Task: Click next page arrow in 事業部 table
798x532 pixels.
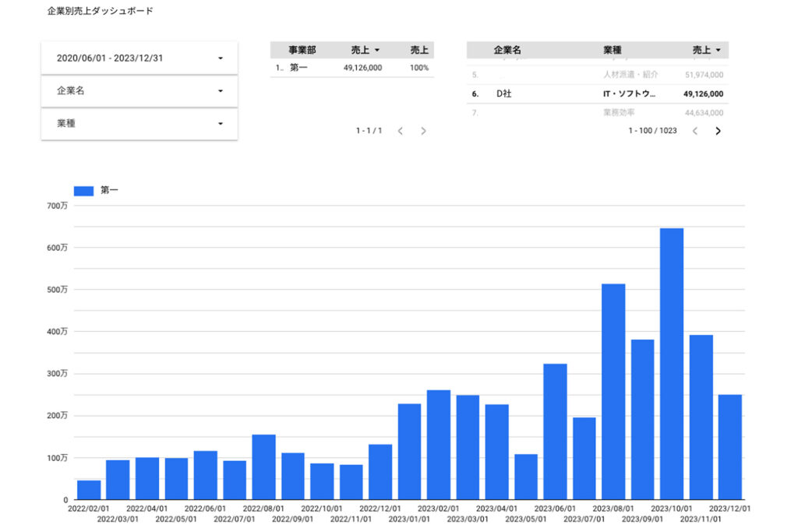Action: click(423, 131)
